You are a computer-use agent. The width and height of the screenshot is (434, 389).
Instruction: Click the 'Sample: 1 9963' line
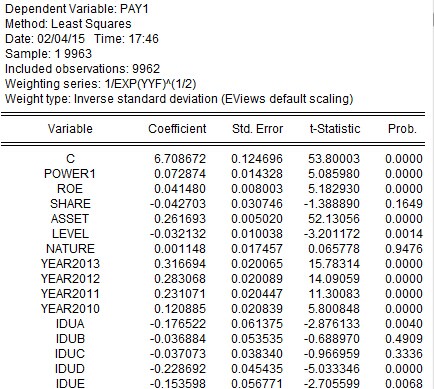coord(48,54)
